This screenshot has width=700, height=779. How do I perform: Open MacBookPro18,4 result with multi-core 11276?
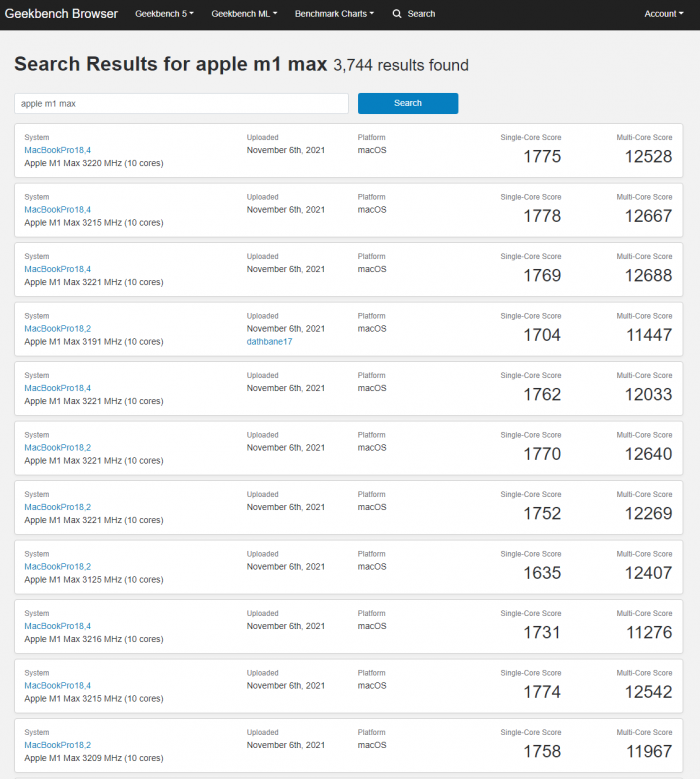pyautogui.click(x=58, y=626)
